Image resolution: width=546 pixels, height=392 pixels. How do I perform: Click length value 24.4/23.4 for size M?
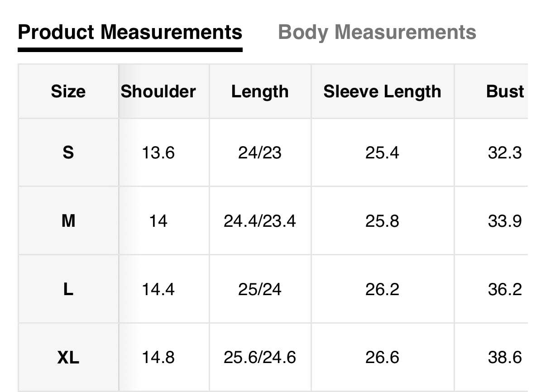point(259,221)
